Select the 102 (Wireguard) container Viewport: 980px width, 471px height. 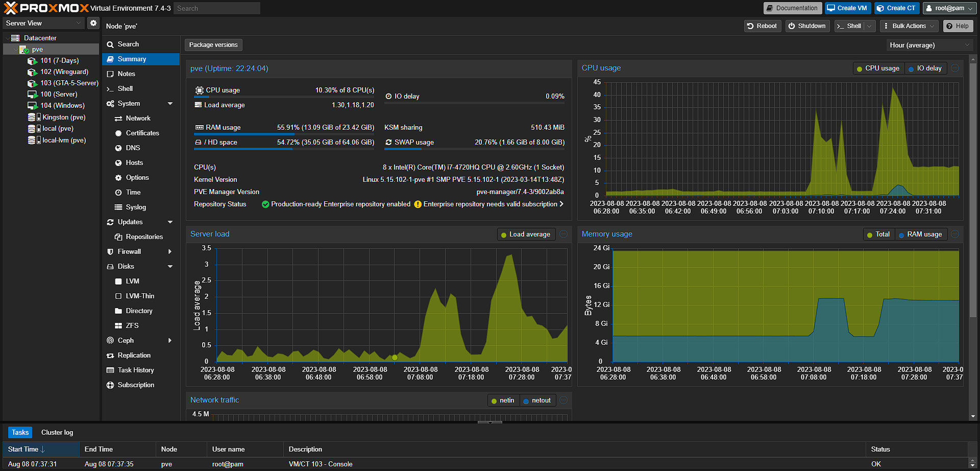(64, 72)
